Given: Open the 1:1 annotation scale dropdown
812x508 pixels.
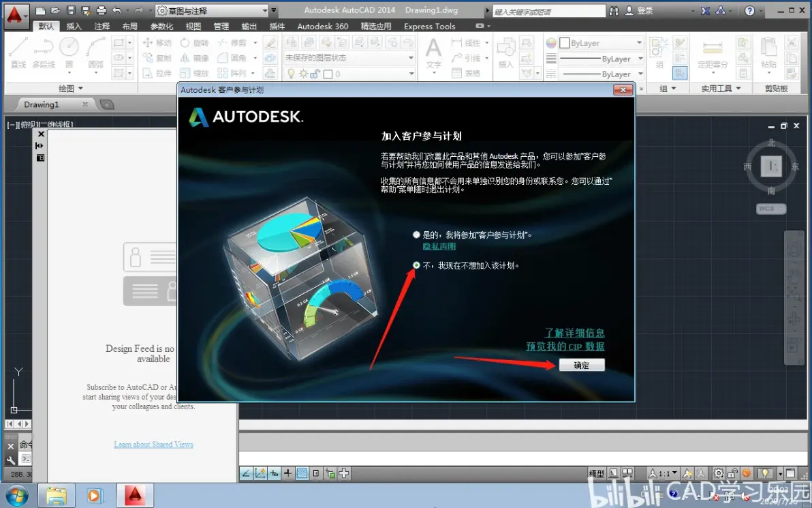Looking at the screenshot, I should [663, 473].
